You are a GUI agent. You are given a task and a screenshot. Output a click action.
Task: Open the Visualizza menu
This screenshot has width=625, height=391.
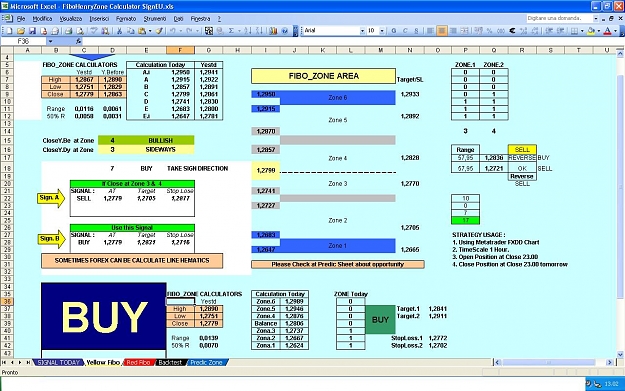pos(71,19)
